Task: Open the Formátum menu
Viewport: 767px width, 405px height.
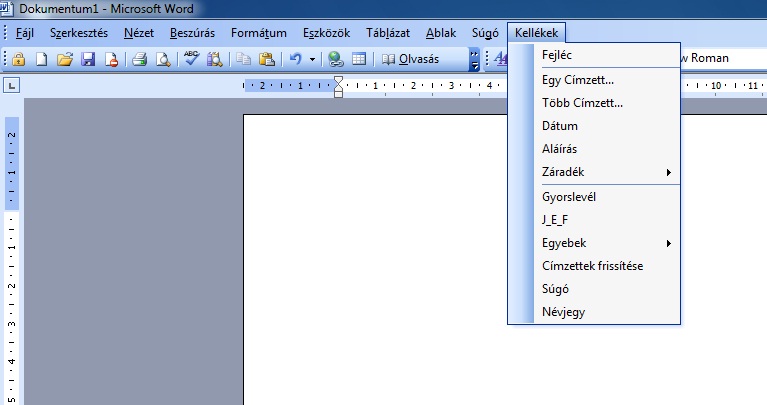Action: click(x=259, y=33)
